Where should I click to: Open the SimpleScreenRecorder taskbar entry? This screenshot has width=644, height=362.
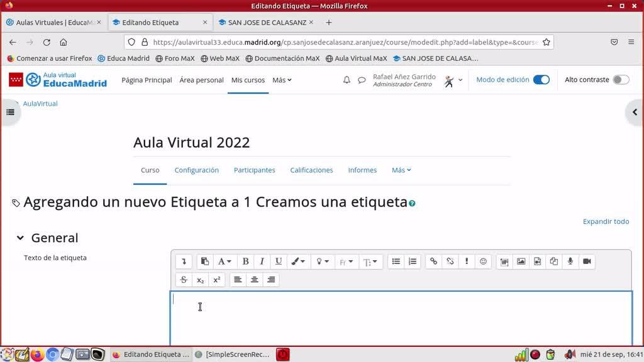233,354
